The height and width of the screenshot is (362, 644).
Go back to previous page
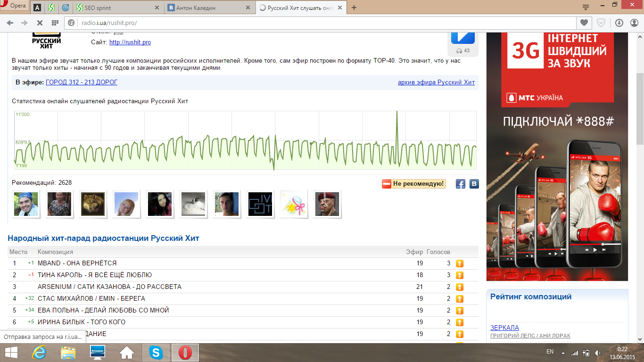(11, 23)
